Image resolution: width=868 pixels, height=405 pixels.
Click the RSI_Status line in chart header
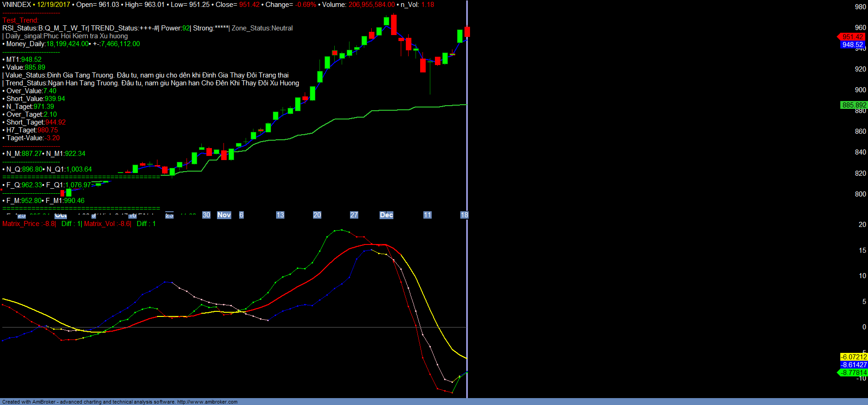tap(45, 28)
